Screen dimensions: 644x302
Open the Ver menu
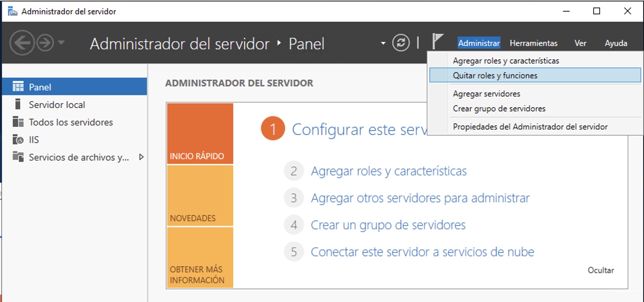[x=580, y=43]
